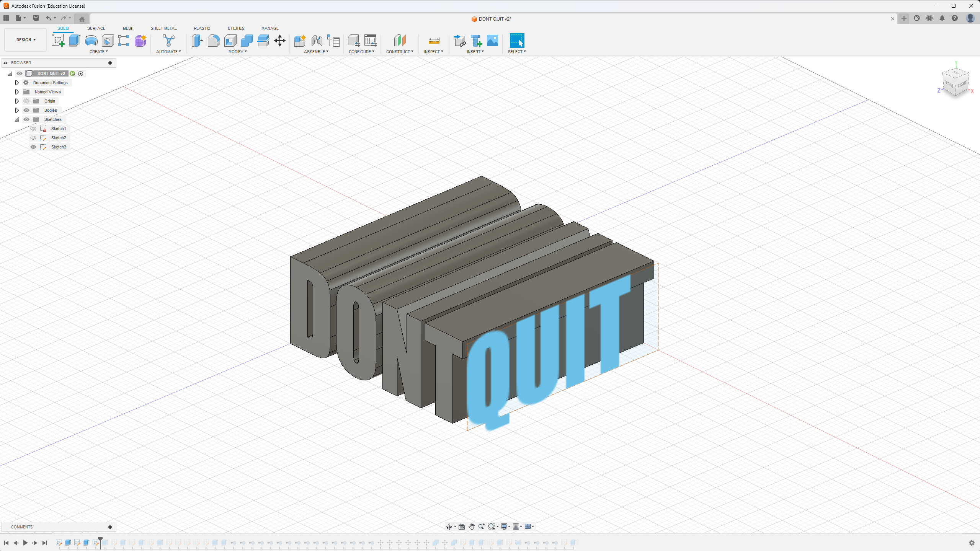Viewport: 980px width, 551px height.
Task: Click the Undo button in toolbar
Action: pyautogui.click(x=48, y=18)
